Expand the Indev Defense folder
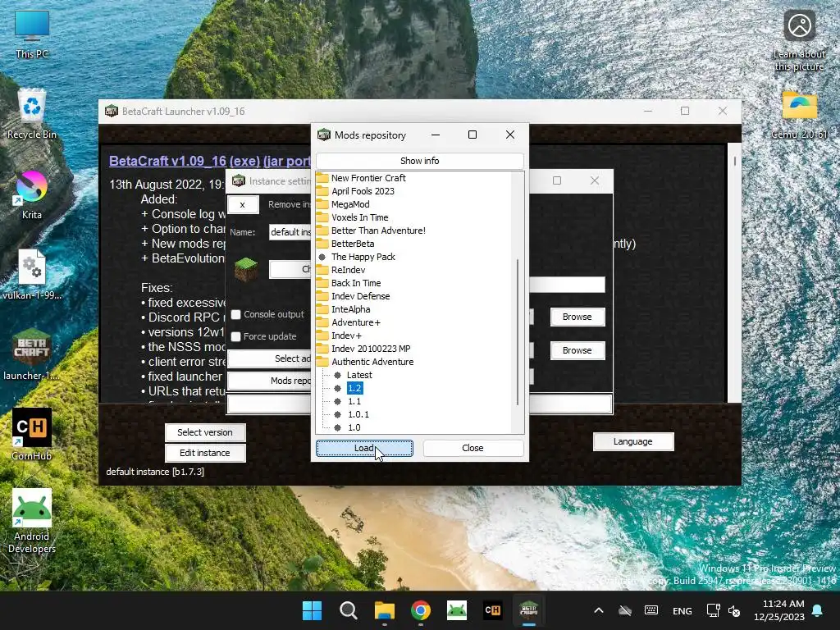Screen dimensions: 840x630 pos(361,296)
